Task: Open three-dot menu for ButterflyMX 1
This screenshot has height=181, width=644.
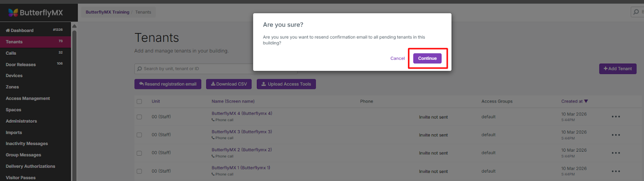Action: coord(615,171)
